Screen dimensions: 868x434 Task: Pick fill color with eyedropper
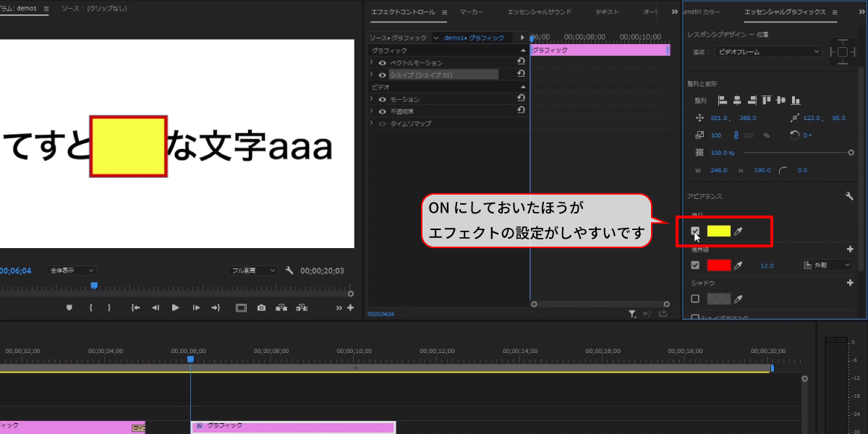739,231
